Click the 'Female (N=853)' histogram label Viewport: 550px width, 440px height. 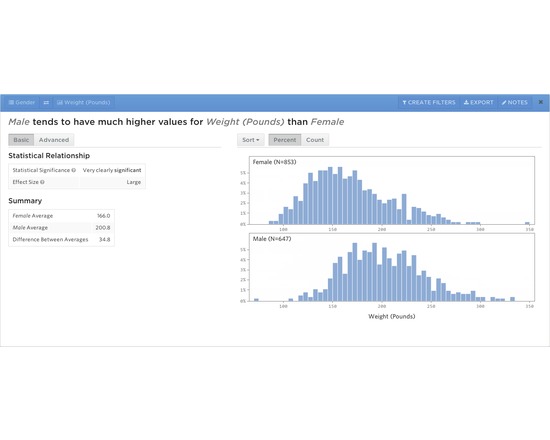pyautogui.click(x=274, y=162)
